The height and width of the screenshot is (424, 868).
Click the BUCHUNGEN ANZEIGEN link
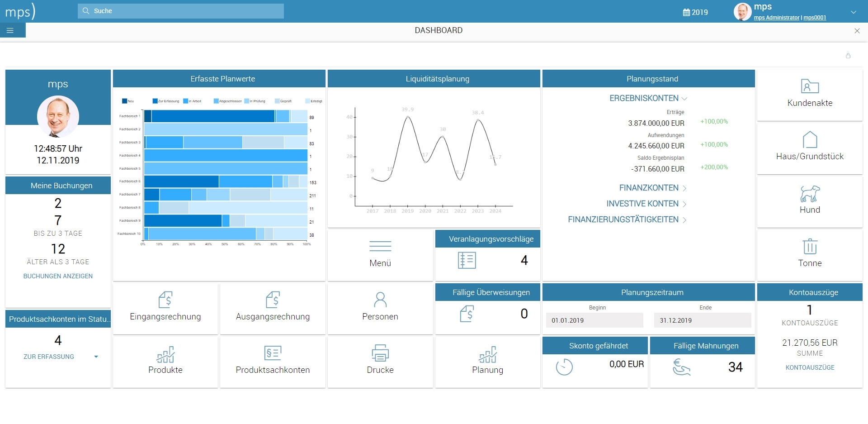pos(58,276)
